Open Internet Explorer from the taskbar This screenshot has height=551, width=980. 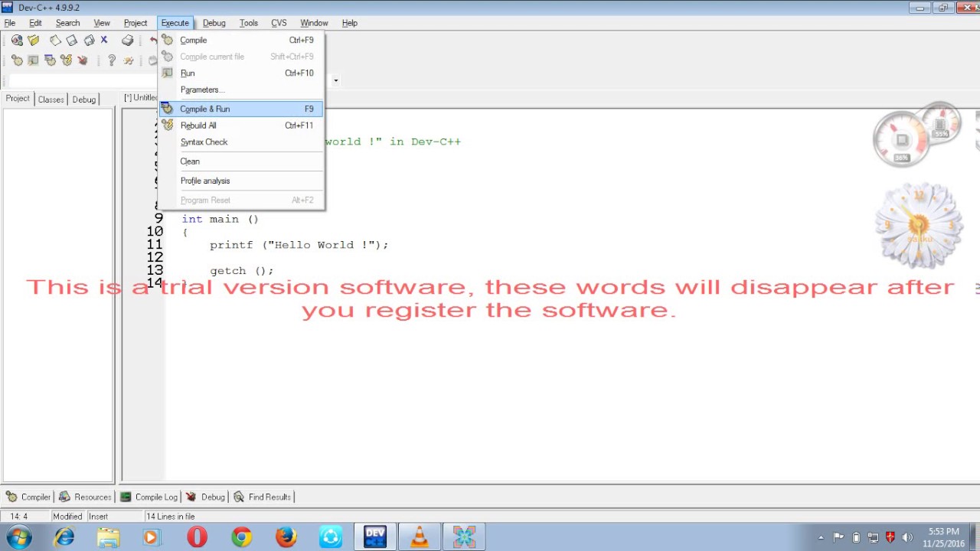(x=64, y=537)
